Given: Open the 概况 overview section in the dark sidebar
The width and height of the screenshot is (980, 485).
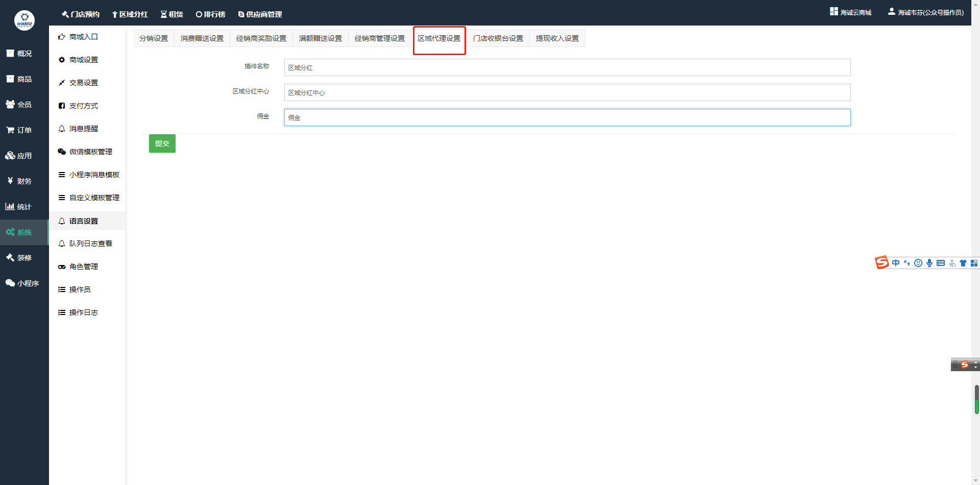Looking at the screenshot, I should click(x=19, y=54).
